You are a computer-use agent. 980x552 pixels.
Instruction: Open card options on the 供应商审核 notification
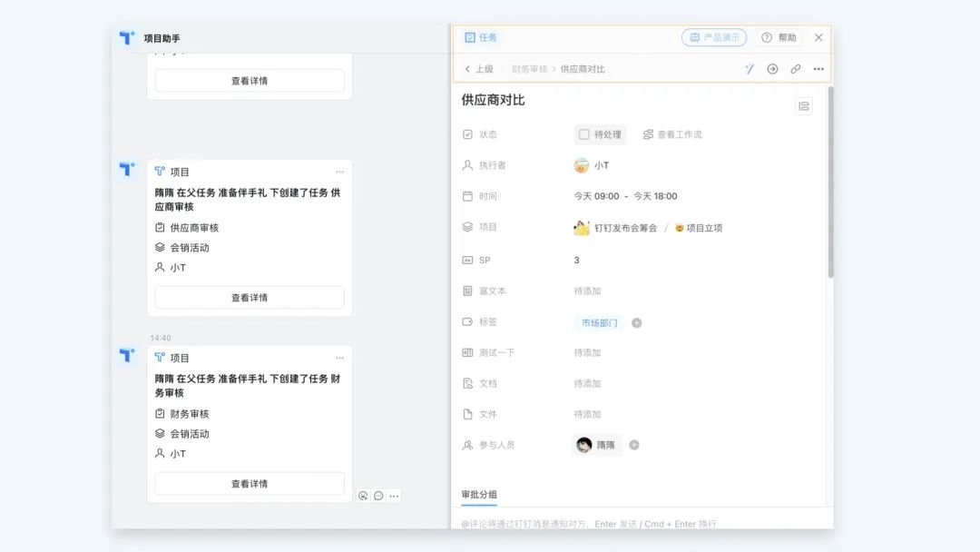pos(339,172)
